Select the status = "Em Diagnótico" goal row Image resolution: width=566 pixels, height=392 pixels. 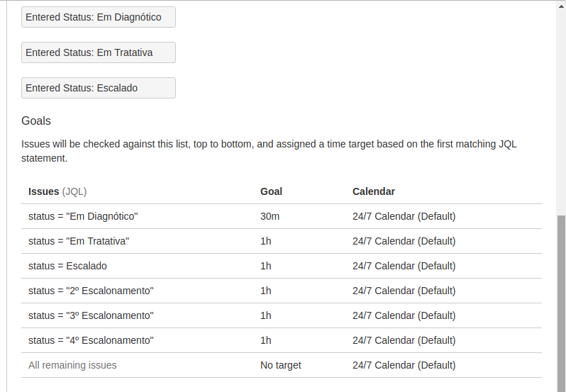coord(281,216)
